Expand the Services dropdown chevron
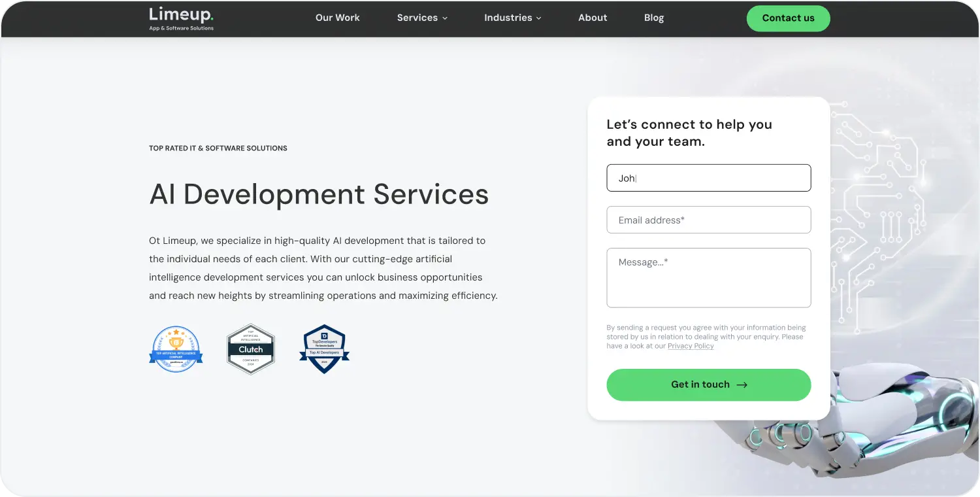Screen dimensions: 980x497 click(x=445, y=18)
